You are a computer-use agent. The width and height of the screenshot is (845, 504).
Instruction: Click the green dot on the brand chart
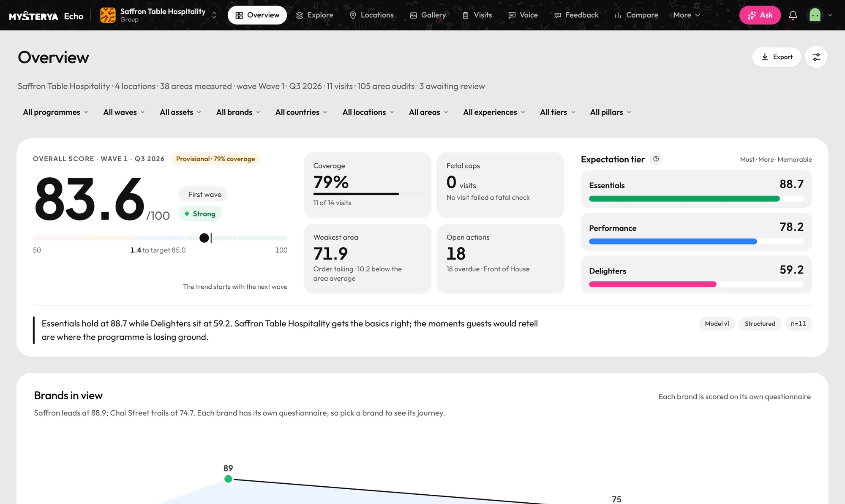coord(228,479)
